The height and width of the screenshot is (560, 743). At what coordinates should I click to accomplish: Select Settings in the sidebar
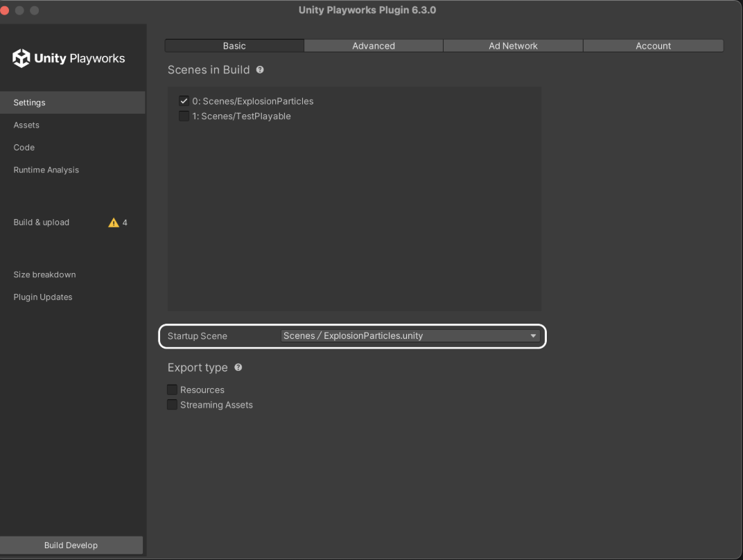click(x=73, y=103)
